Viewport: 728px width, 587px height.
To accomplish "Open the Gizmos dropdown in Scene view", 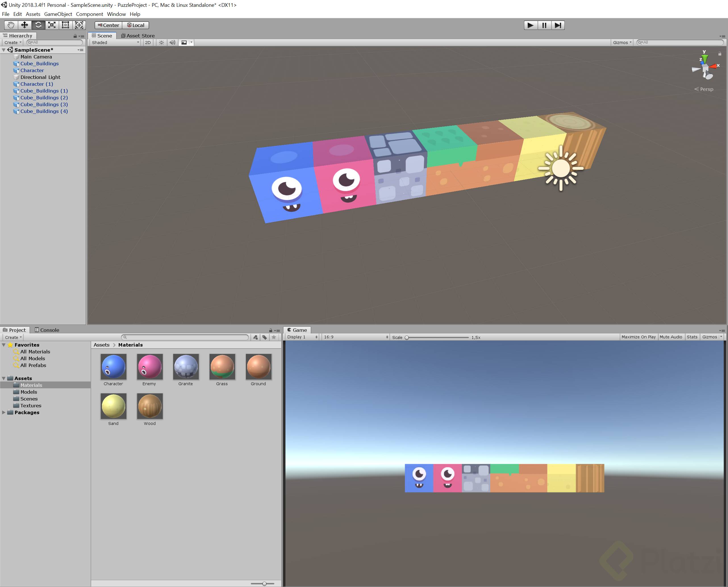I will (622, 42).
